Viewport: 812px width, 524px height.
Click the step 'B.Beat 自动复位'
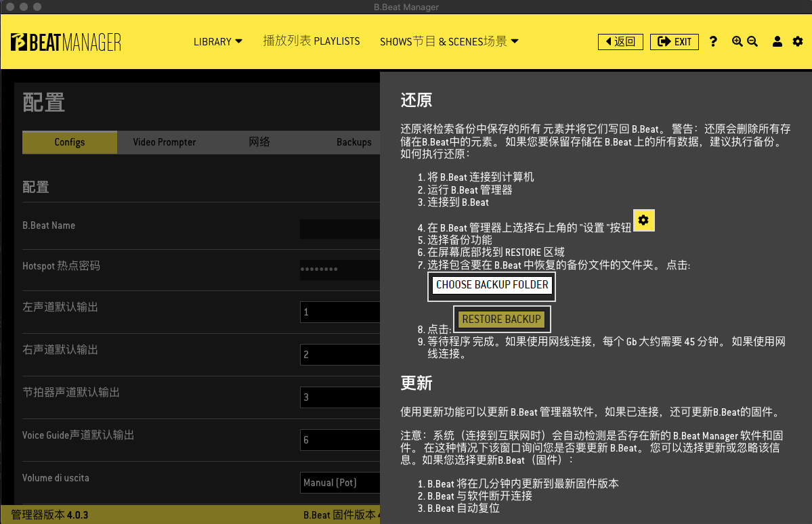463,508
